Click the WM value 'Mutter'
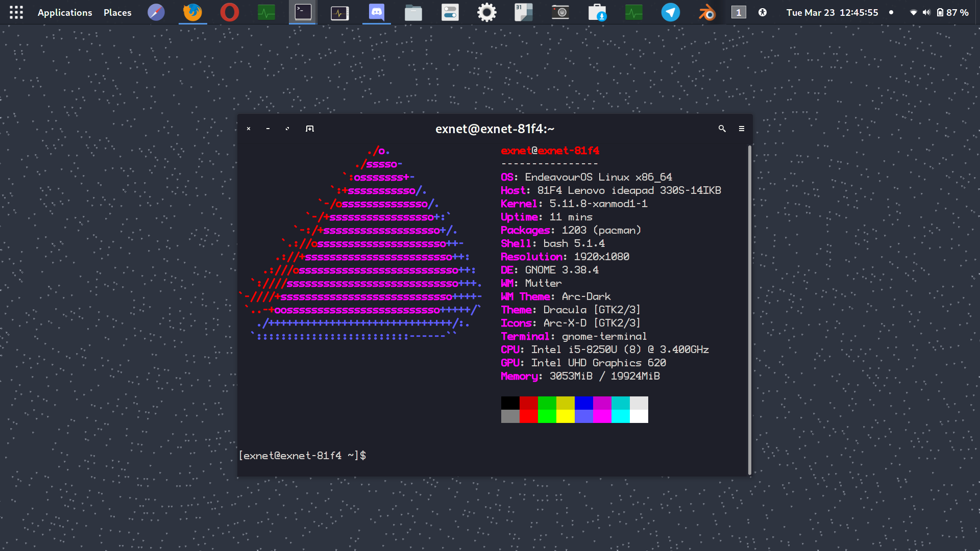This screenshot has height=551, width=980. pyautogui.click(x=543, y=283)
